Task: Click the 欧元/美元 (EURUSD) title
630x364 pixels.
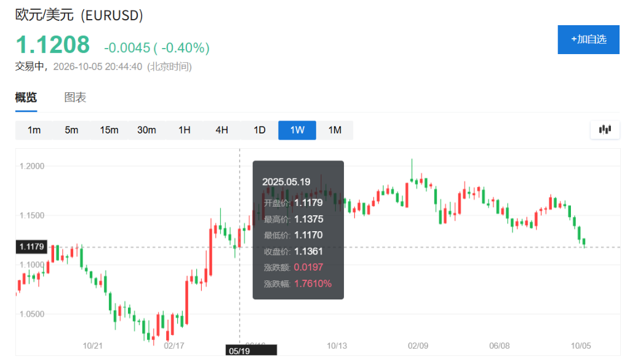Action: click(79, 15)
